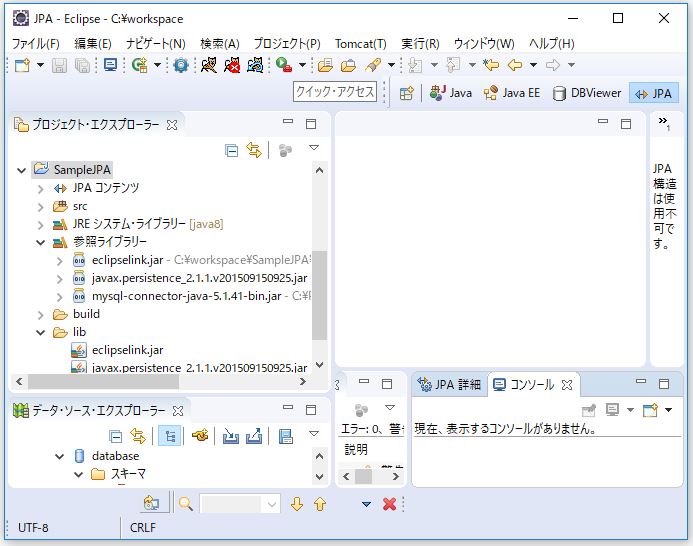Select mysql-connector-java-5.1.41-bin.jar

point(182,296)
